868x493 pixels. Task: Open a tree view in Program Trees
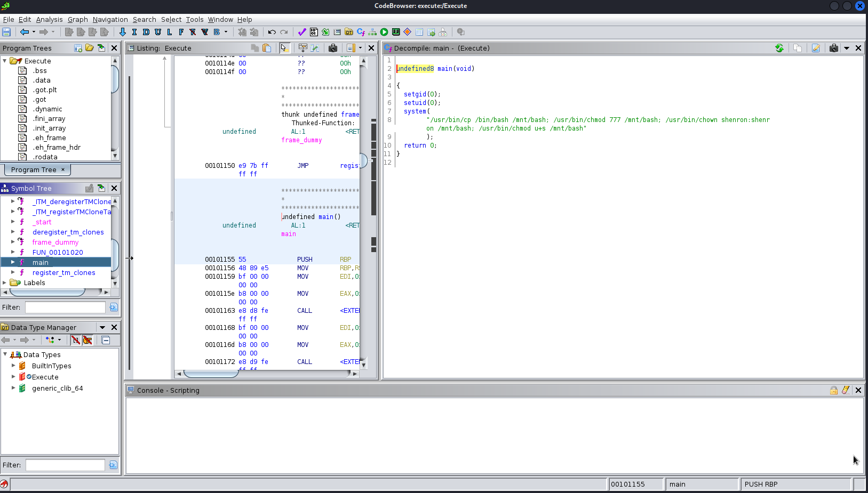[90, 48]
